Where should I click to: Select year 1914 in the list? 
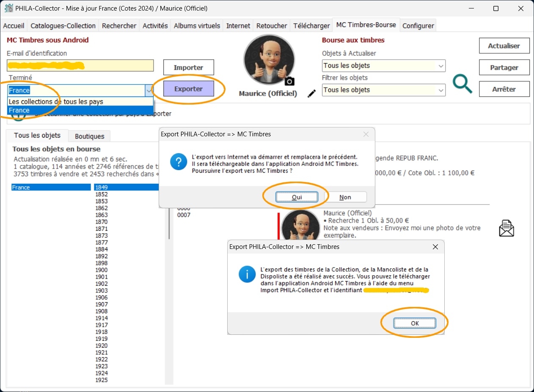pos(102,318)
